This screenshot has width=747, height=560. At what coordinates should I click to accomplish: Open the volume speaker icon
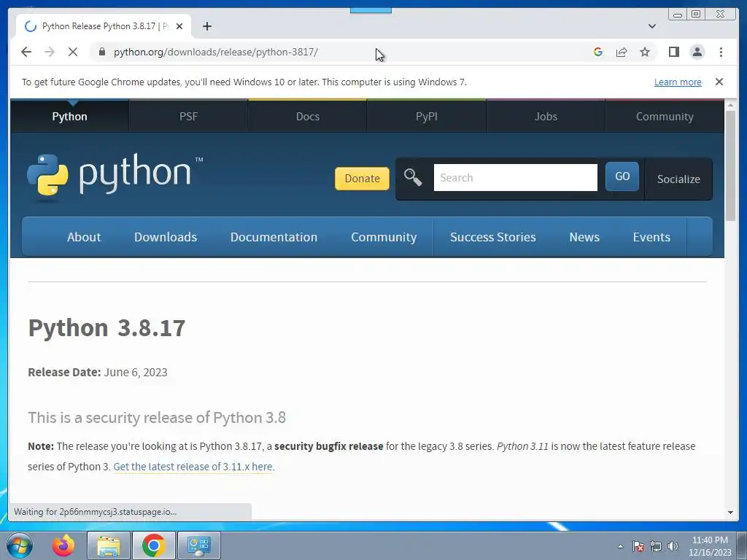tap(673, 546)
